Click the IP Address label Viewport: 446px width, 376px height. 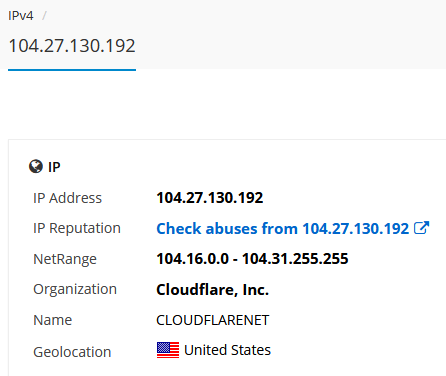[67, 198]
